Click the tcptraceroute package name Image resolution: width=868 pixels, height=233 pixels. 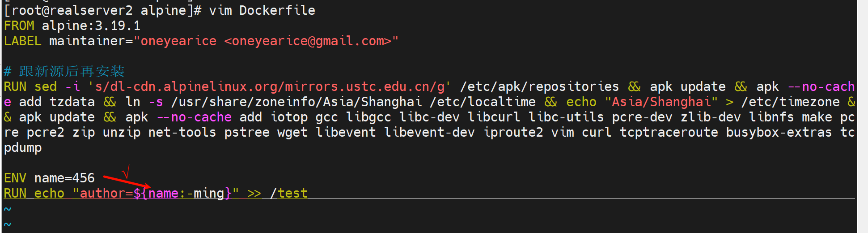(669, 132)
